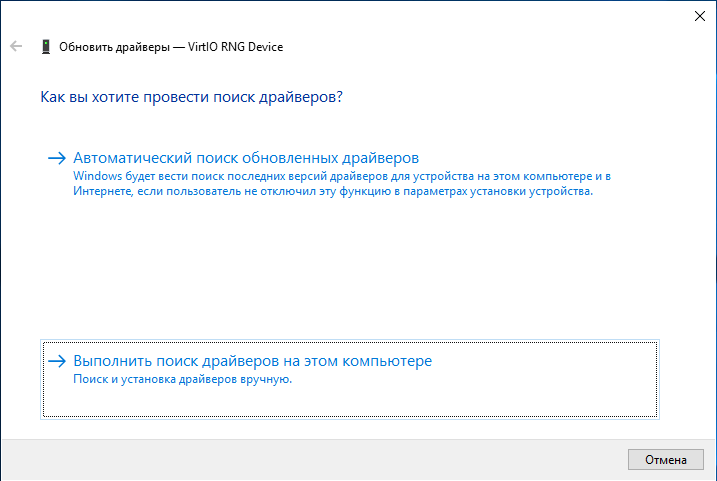This screenshot has width=717, height=481.
Task: Click the heading "Как вы хотите провести поиск драйверов?"
Action: coord(191,97)
